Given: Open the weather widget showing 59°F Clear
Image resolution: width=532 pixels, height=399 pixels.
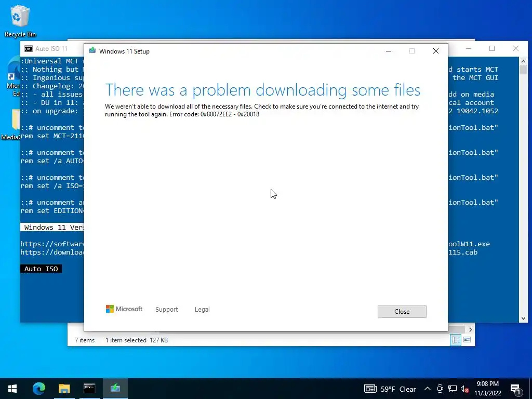Looking at the screenshot, I should pos(390,389).
